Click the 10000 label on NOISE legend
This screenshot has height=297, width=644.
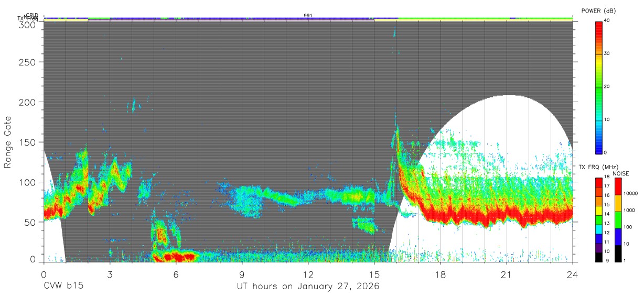630,194
